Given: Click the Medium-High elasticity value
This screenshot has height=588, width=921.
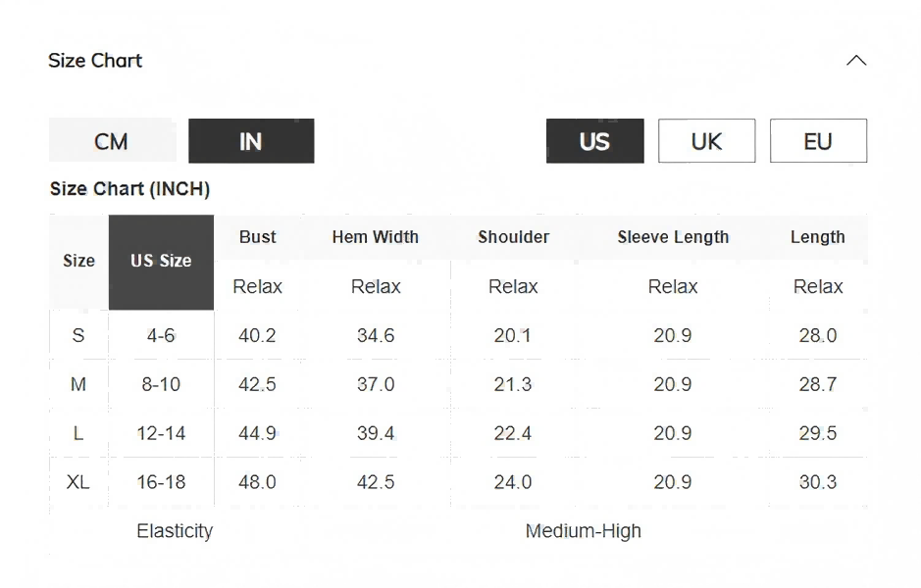Looking at the screenshot, I should point(583,531).
